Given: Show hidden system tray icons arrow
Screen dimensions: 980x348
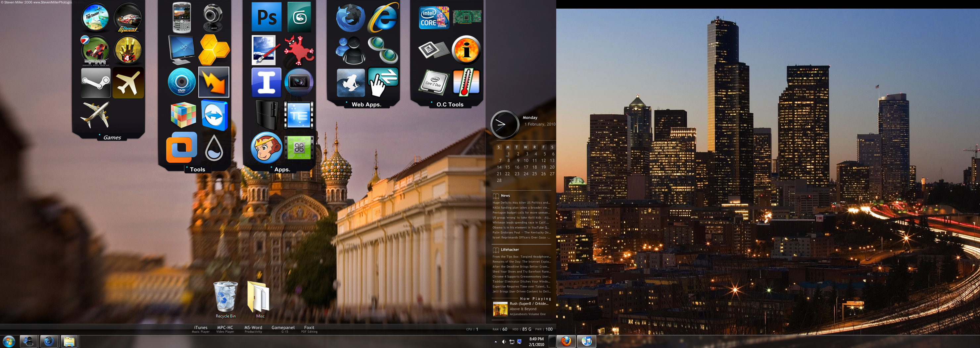Looking at the screenshot, I should pos(495,342).
